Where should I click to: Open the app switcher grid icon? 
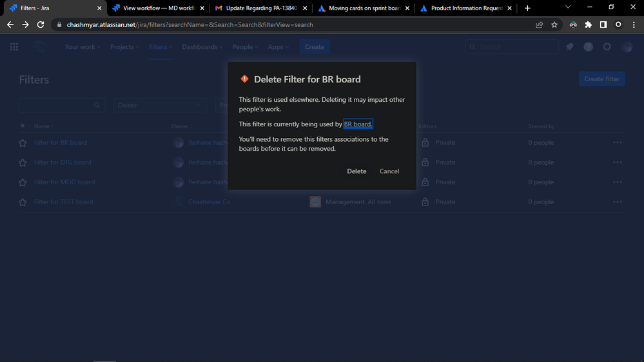coord(14,47)
